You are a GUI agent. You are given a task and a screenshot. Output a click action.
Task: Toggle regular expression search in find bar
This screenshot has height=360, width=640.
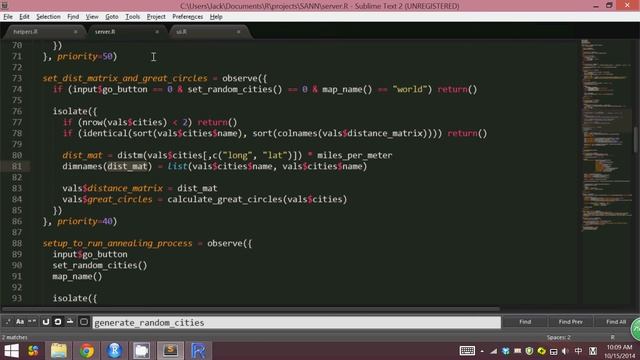click(8, 322)
